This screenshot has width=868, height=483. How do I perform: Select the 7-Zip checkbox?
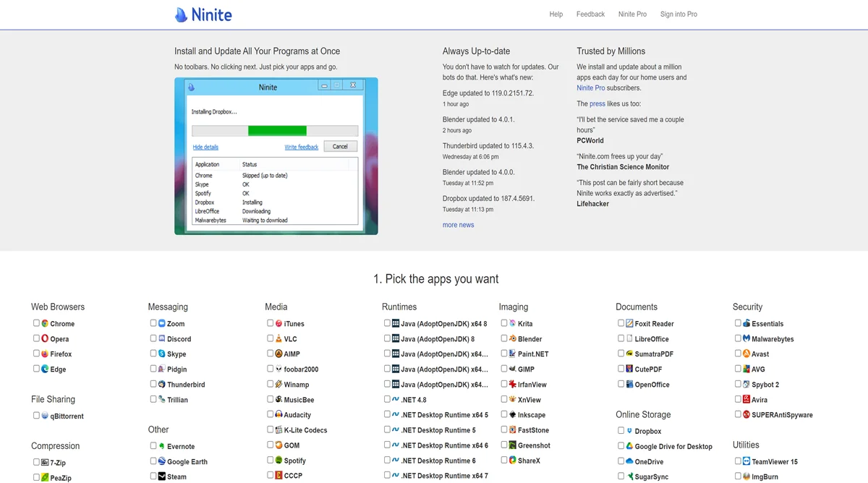(36, 461)
